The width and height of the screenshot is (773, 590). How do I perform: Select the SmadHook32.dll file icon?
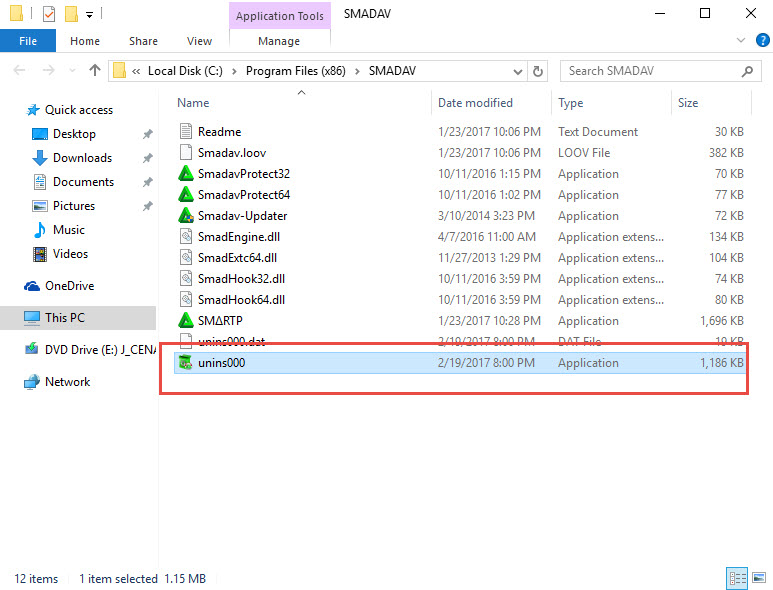click(x=186, y=278)
